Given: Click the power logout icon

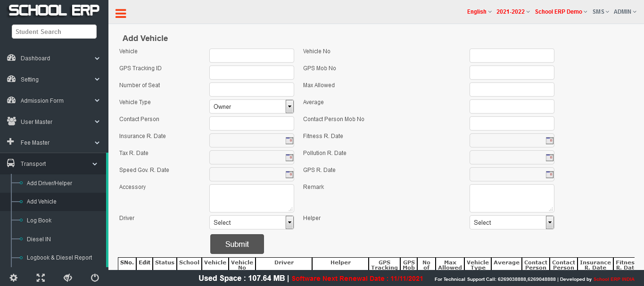Looking at the screenshot, I should [x=95, y=278].
